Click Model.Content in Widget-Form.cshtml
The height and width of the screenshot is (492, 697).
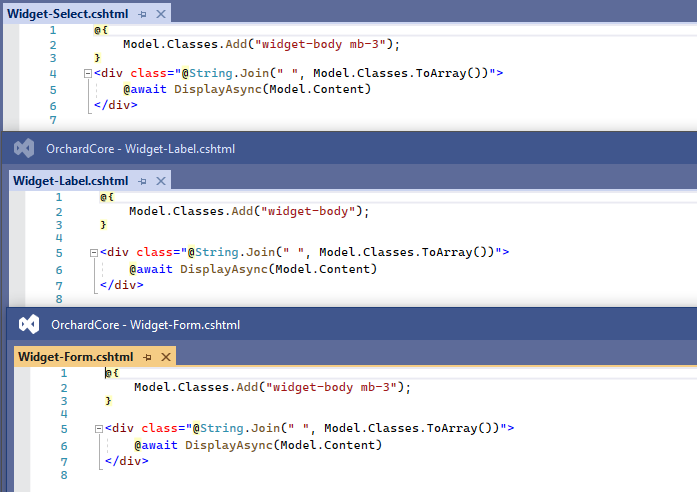[328, 445]
